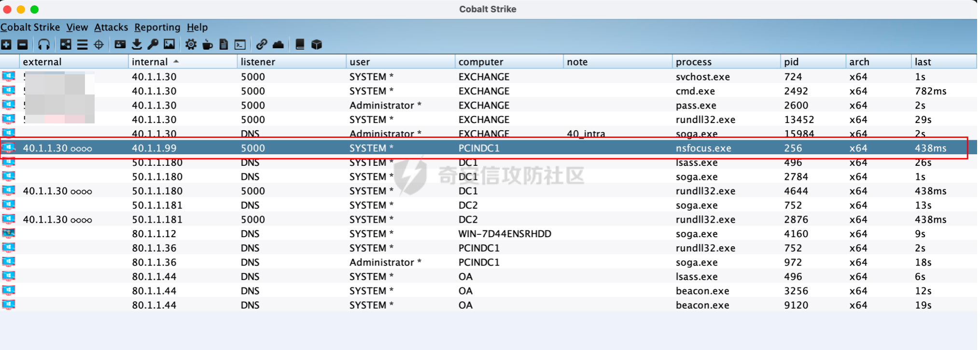Select the nsfocus.exe process cell
This screenshot has width=980, height=350.
click(x=703, y=148)
